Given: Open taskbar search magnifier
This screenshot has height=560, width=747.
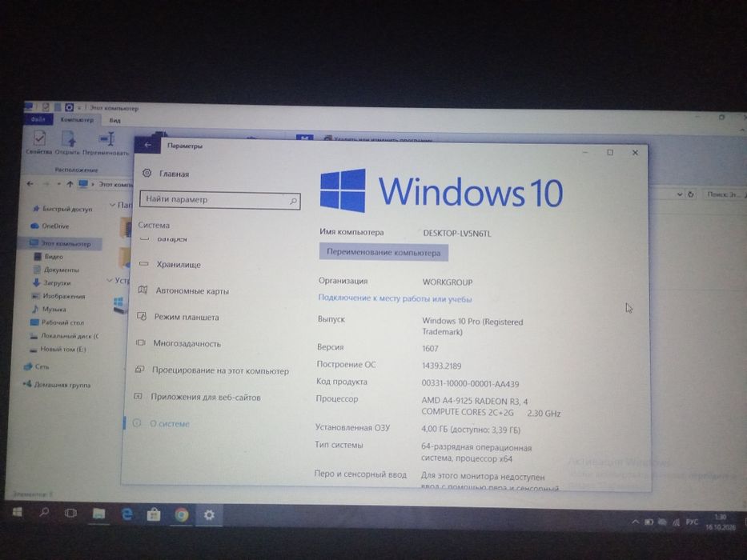Looking at the screenshot, I should [44, 512].
